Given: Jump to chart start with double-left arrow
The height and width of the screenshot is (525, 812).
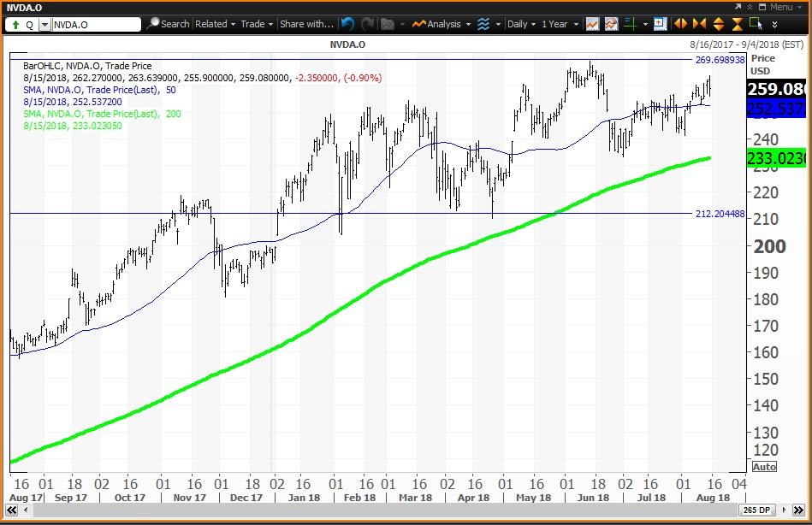Looking at the screenshot, I should [x=11, y=510].
